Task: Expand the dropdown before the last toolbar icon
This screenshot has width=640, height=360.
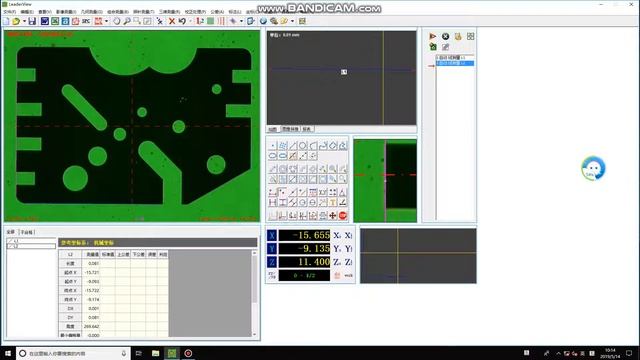Action: (x=293, y=21)
